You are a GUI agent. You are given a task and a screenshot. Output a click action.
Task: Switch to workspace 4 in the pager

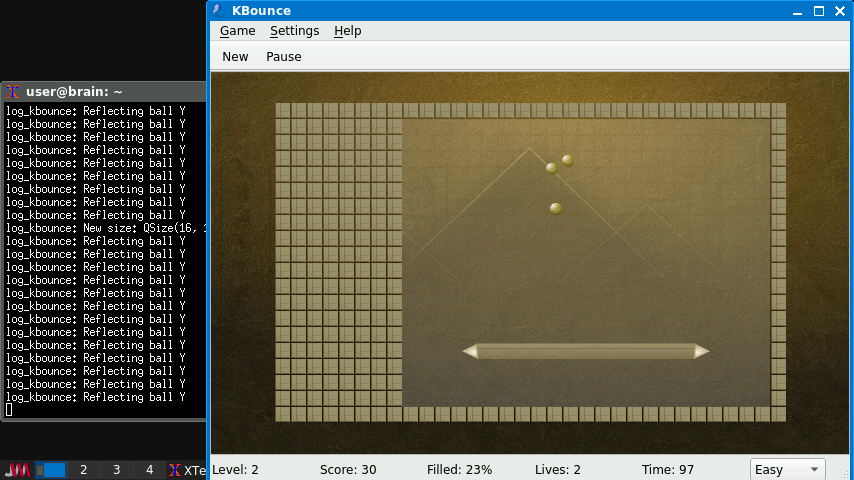click(149, 470)
